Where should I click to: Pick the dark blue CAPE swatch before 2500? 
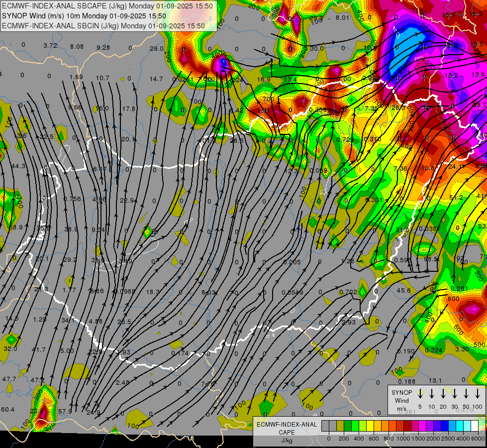(444, 426)
